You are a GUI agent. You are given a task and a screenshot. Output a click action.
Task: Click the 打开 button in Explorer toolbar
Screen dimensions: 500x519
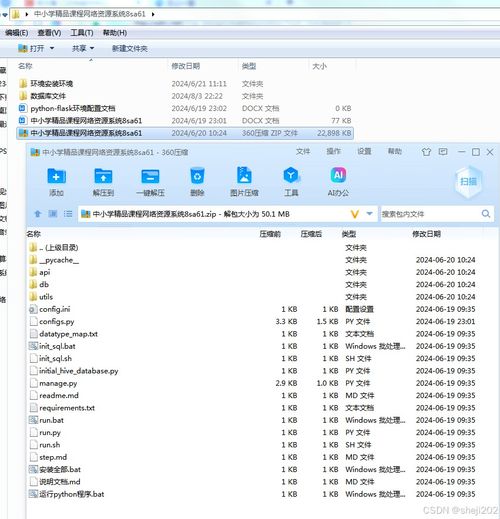click(x=31, y=49)
